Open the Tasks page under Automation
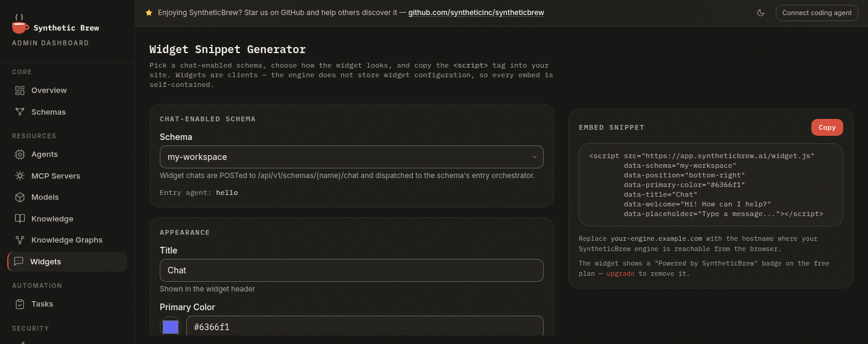 [67, 304]
